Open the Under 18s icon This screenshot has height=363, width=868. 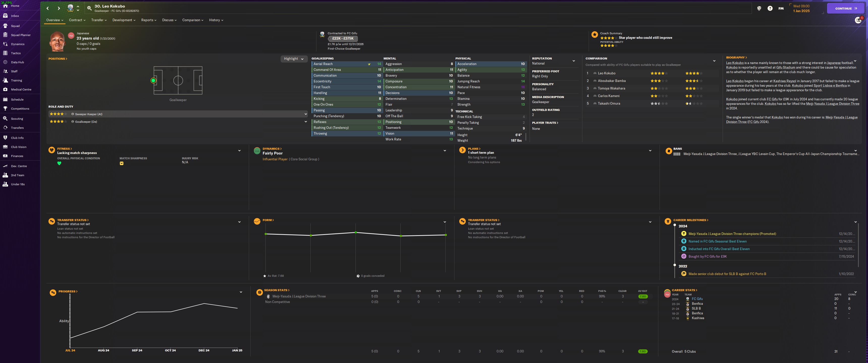point(5,185)
